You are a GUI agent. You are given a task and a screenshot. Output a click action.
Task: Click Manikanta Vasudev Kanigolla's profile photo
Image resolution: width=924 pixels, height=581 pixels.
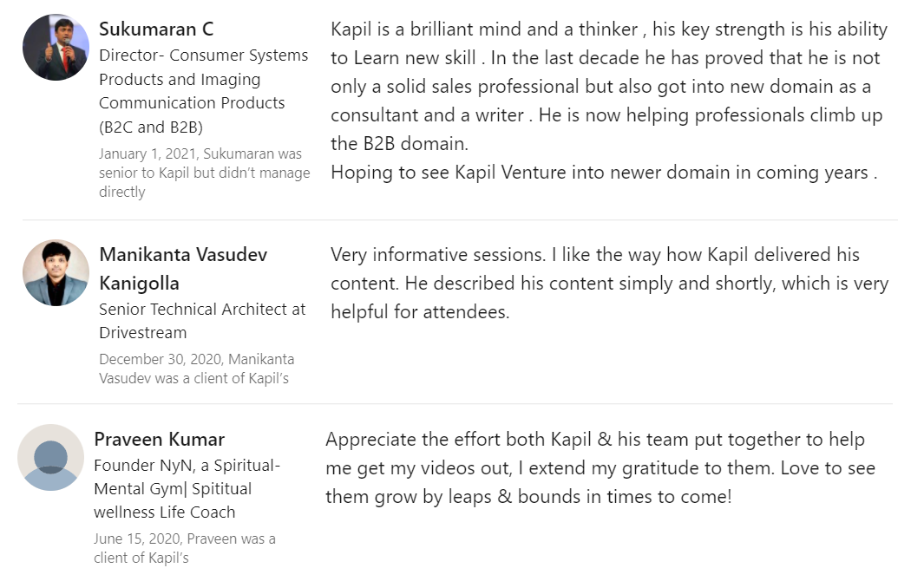(x=56, y=273)
